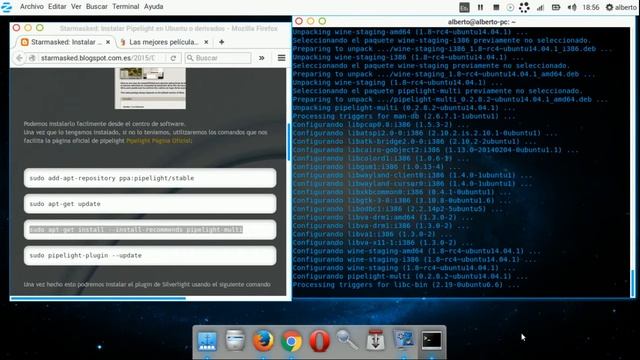Click the anchor icon in dock
Viewport: 640px width, 360px height.
click(x=207, y=341)
